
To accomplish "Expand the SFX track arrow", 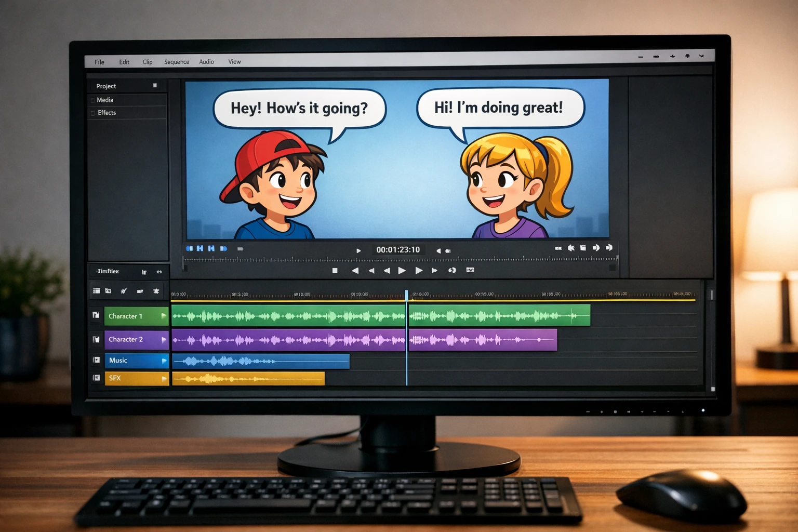I will (163, 378).
